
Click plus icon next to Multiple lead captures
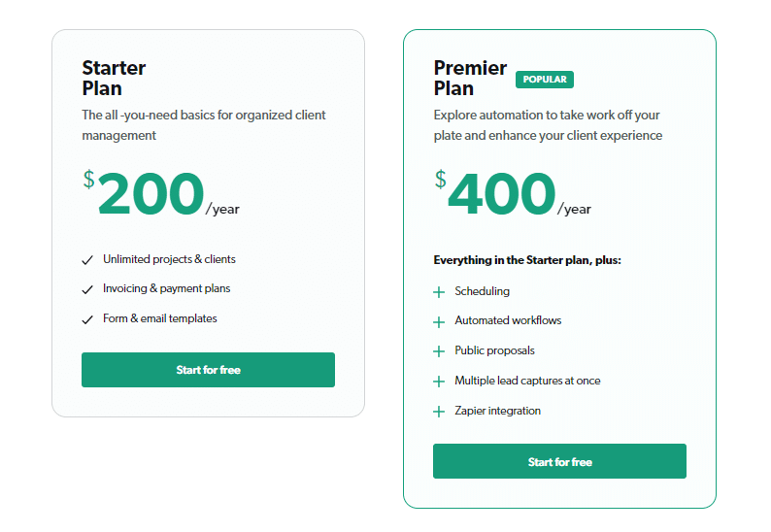(439, 382)
